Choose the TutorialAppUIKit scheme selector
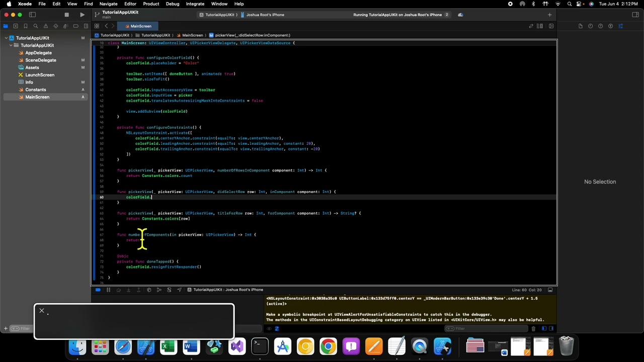This screenshot has height=362, width=644. coord(217,15)
